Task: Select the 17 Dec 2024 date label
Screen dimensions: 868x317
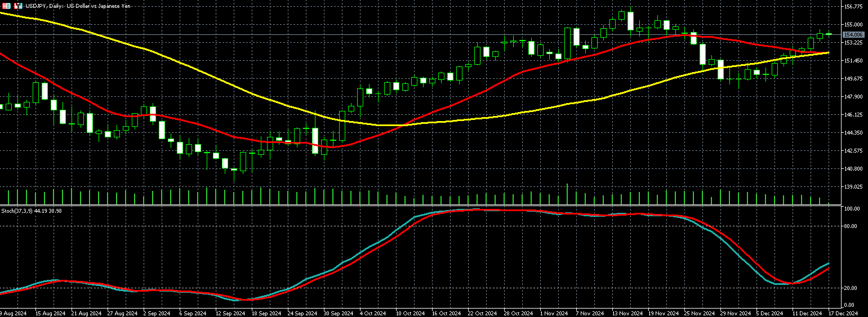Action: pos(843,313)
